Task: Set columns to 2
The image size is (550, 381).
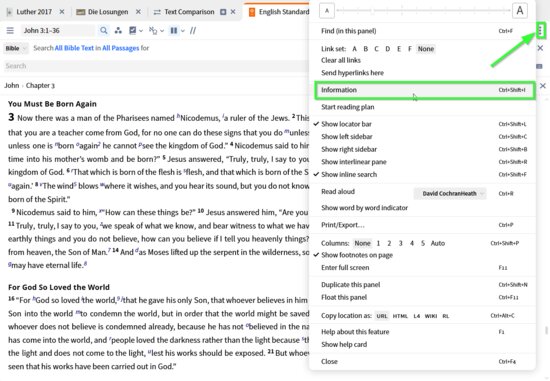Action: click(x=389, y=243)
